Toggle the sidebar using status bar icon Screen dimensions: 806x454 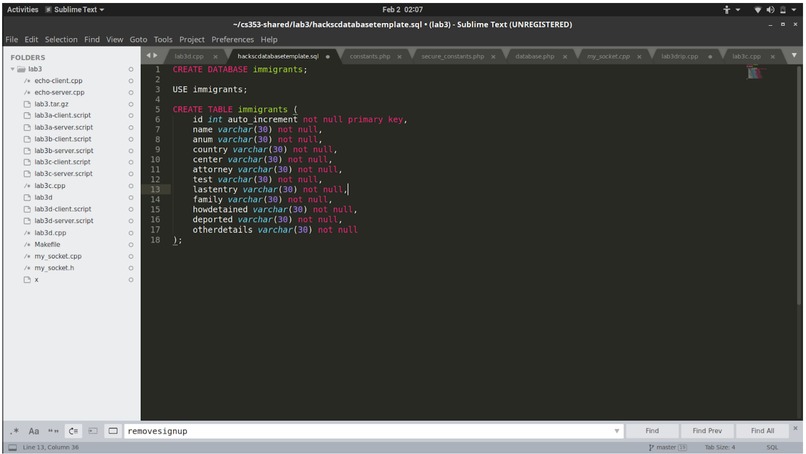(13, 447)
